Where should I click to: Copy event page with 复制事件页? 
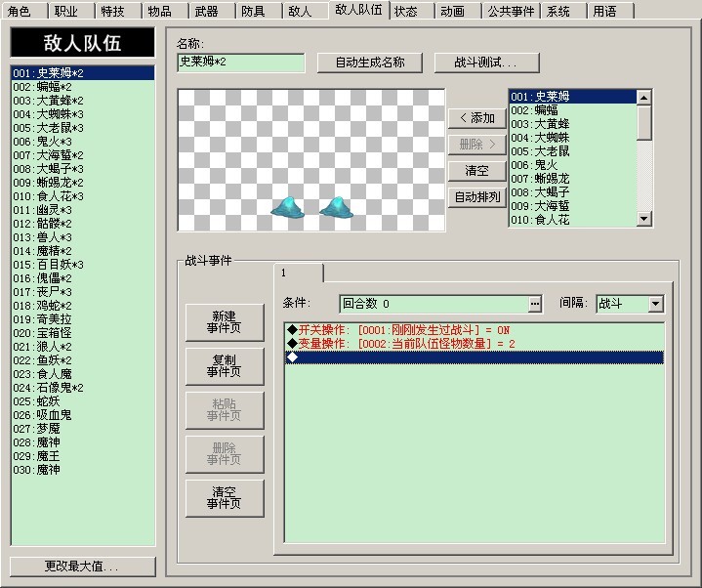click(x=225, y=366)
